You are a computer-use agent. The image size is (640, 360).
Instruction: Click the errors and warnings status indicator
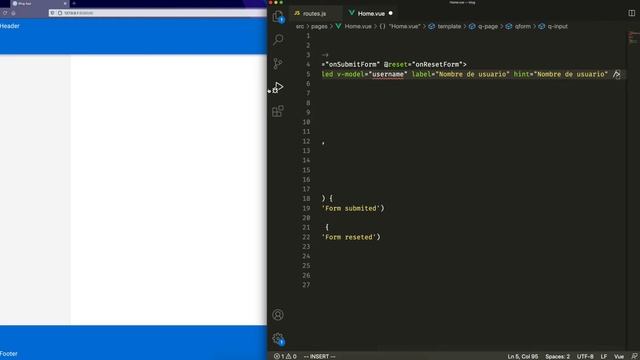(285, 356)
